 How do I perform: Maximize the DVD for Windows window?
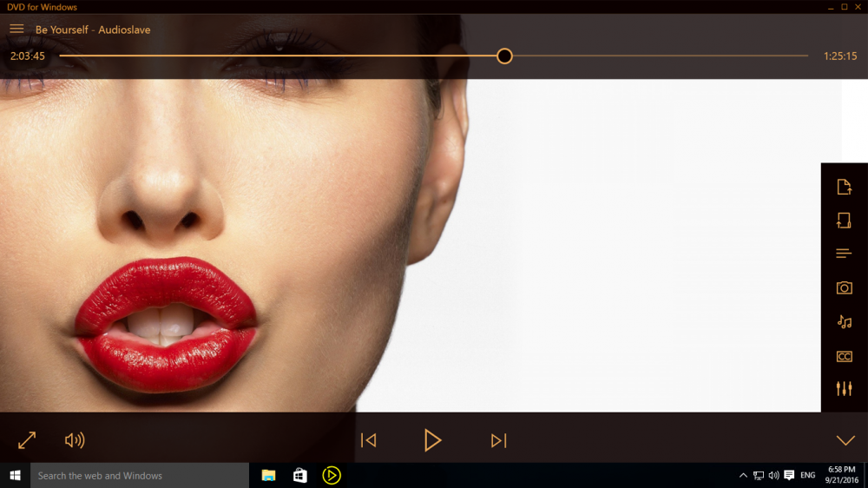(845, 7)
